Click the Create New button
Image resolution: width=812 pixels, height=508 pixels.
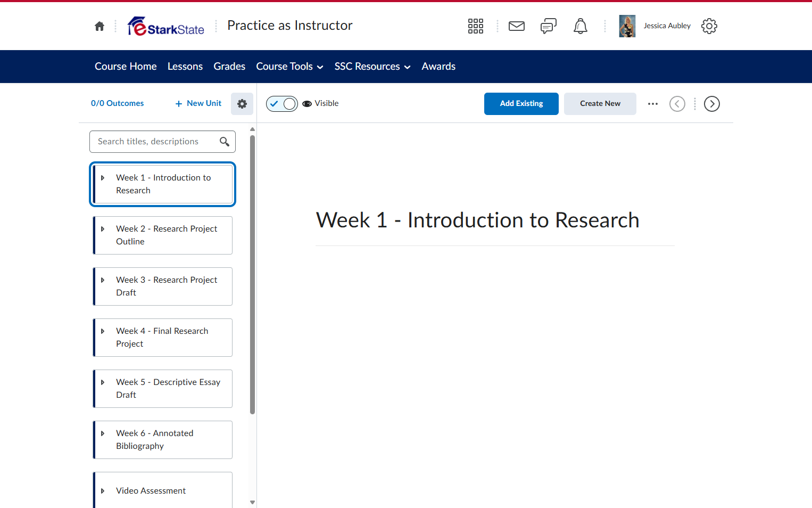600,104
